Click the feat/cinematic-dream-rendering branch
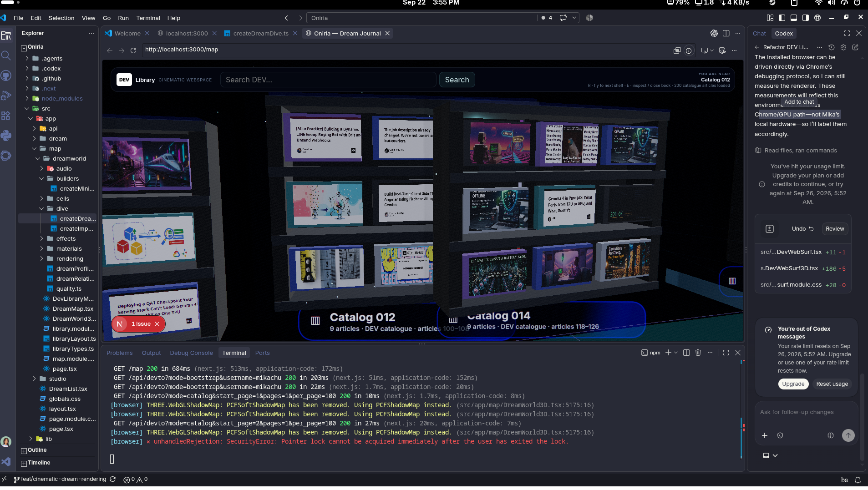868x490 pixels. (x=60, y=479)
